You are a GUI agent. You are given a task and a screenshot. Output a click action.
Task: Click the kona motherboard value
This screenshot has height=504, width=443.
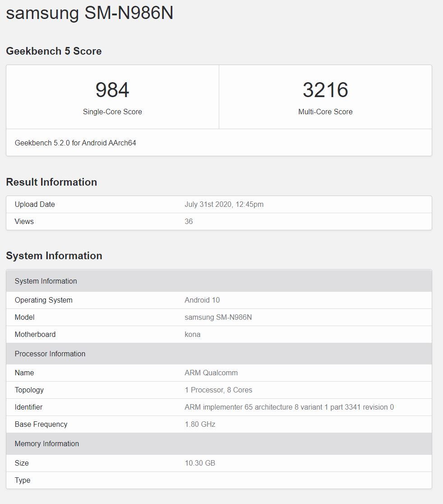pyautogui.click(x=192, y=334)
